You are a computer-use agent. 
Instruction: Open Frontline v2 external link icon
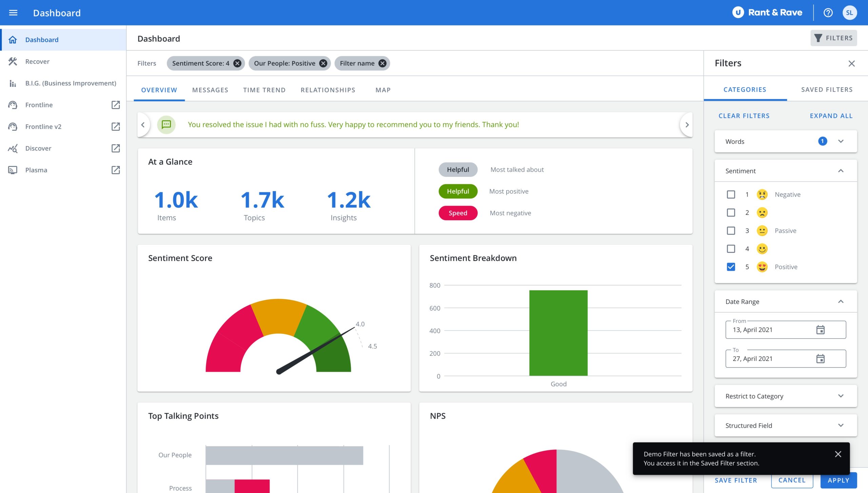pos(116,127)
